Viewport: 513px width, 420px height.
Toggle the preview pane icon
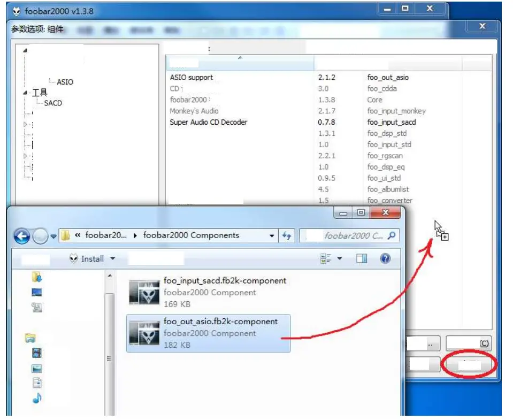tap(362, 258)
